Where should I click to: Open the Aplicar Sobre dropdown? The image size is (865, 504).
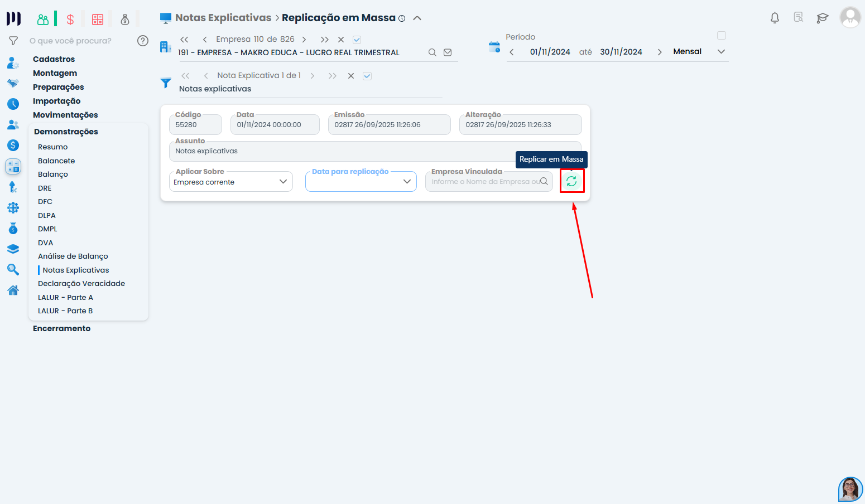(x=231, y=182)
